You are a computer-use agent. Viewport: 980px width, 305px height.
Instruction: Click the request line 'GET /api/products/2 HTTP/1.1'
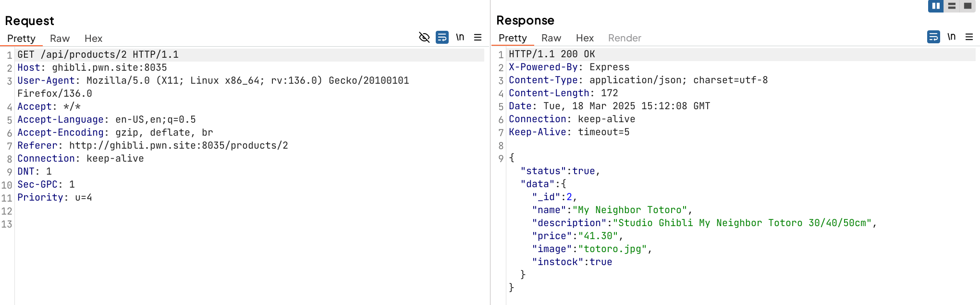[98, 55]
